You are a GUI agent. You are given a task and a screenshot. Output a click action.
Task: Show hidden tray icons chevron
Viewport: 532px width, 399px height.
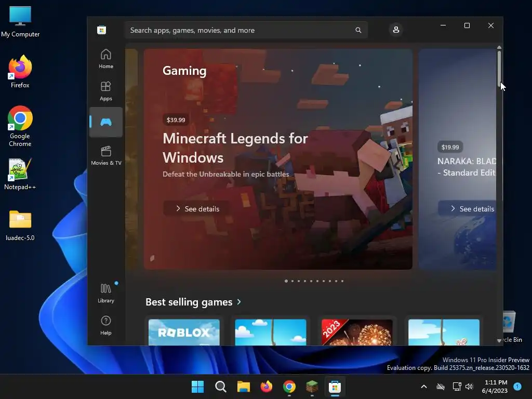pos(424,387)
